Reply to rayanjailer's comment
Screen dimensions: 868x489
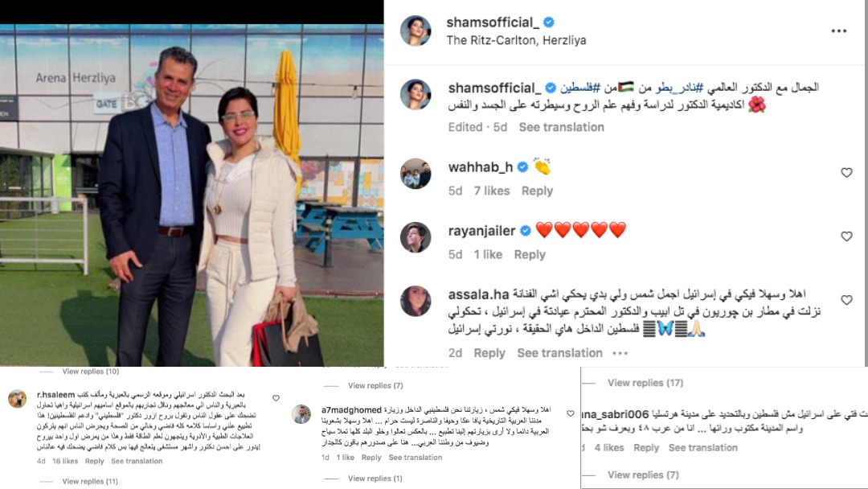pyautogui.click(x=530, y=255)
